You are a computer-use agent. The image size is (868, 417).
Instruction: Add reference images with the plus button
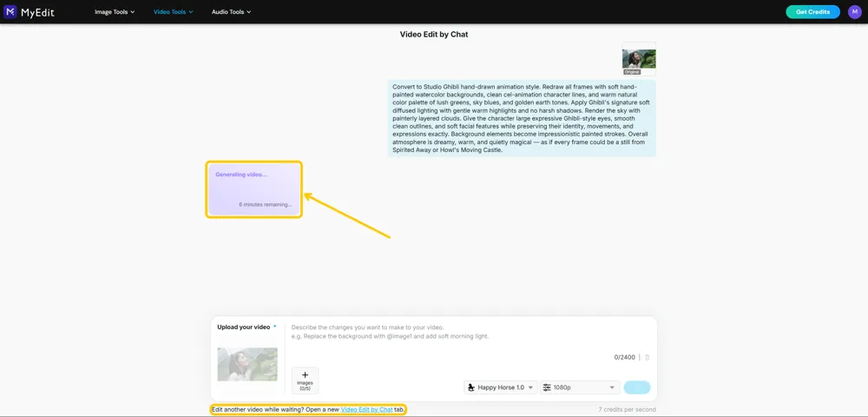coord(305,380)
